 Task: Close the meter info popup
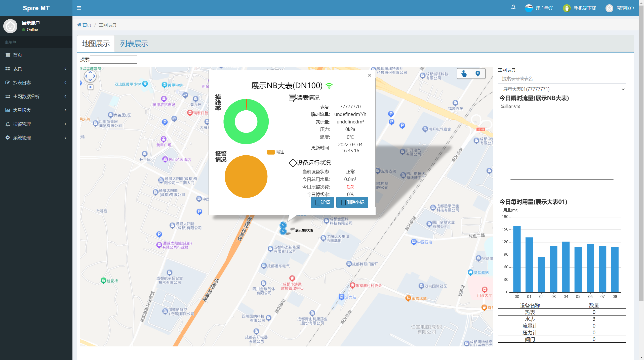coord(369,75)
